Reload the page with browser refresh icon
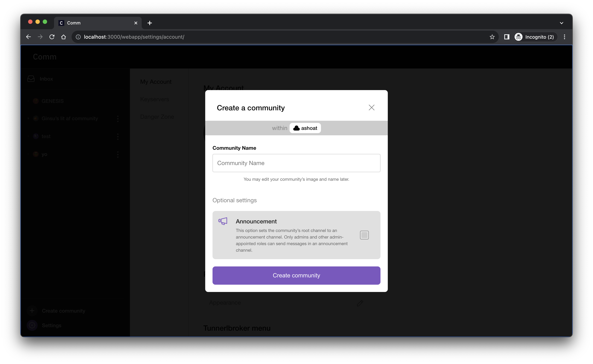This screenshot has width=593, height=364. click(x=52, y=37)
